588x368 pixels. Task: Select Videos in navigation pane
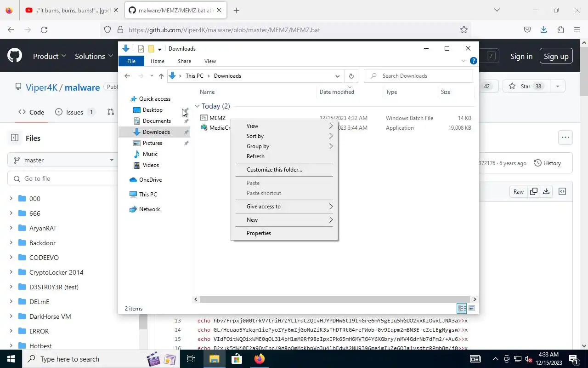pos(151,165)
